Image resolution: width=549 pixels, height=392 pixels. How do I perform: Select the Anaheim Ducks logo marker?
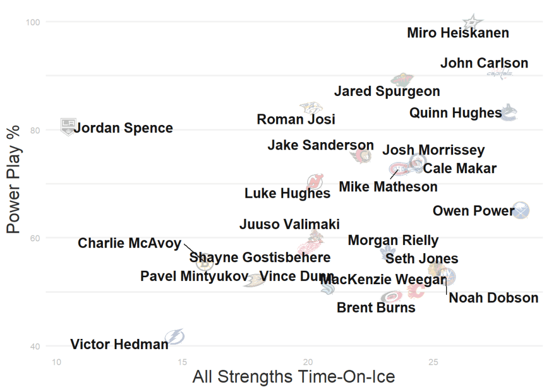tap(254, 281)
